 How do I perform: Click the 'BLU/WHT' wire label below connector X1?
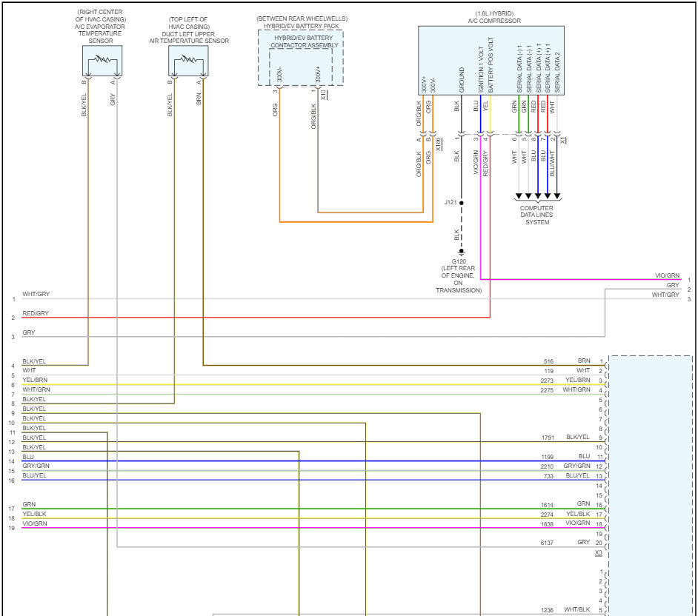click(553, 163)
